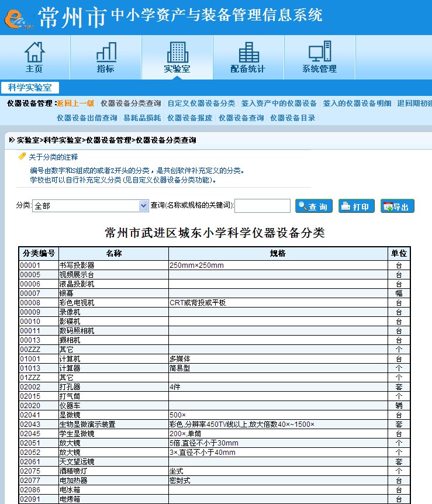Select the 摄相机 cell
Viewport: 432px width, 504px height.
click(x=114, y=340)
